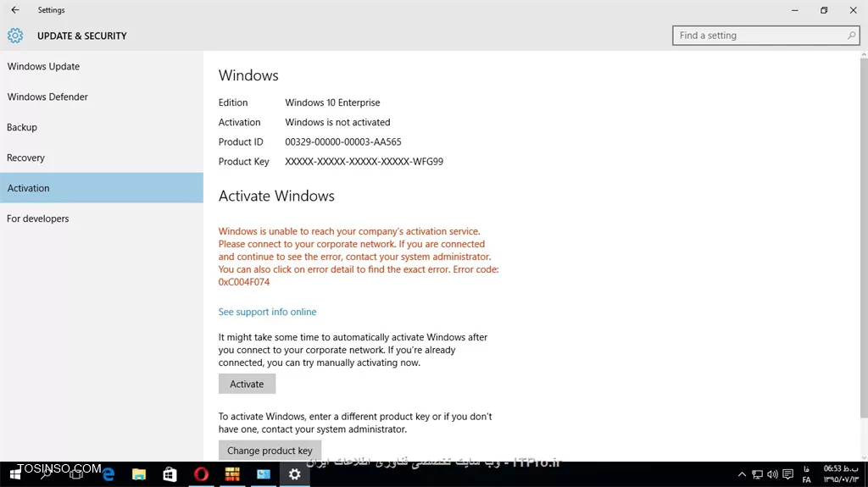This screenshot has width=868, height=487.
Task: Click the magnifier in Find a setting
Action: click(x=851, y=36)
